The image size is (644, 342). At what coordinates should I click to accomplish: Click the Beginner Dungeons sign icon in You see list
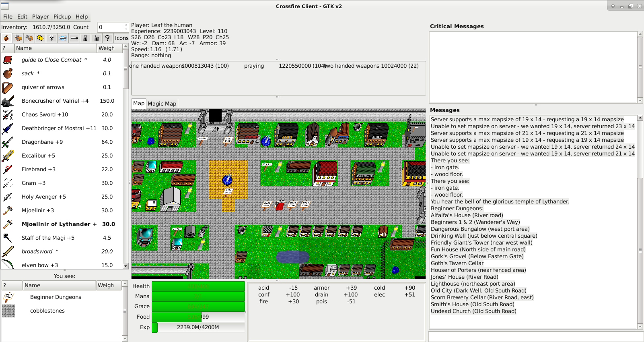point(8,297)
